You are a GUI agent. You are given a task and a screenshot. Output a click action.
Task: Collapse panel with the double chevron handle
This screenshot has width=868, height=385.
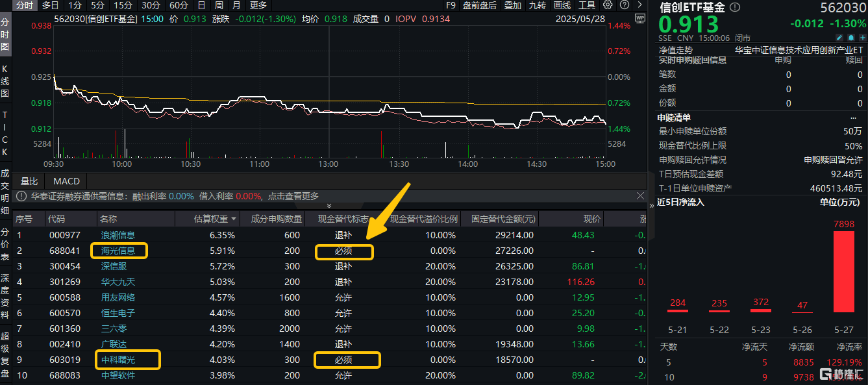pos(329,206)
